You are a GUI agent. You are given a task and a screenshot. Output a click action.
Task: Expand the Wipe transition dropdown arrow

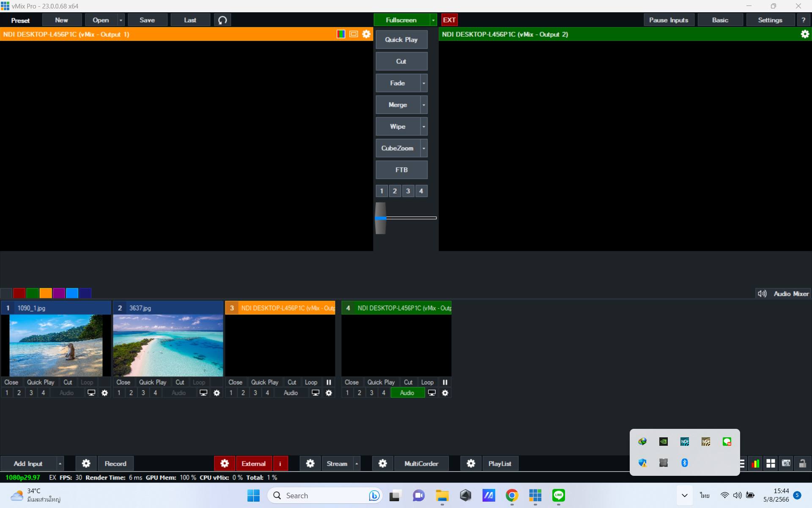pos(424,127)
